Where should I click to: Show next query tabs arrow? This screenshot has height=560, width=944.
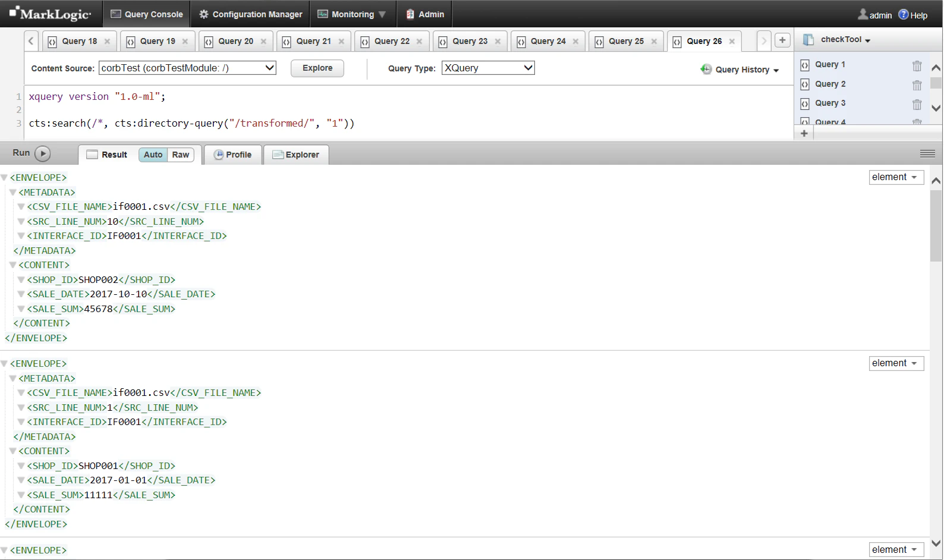click(764, 41)
